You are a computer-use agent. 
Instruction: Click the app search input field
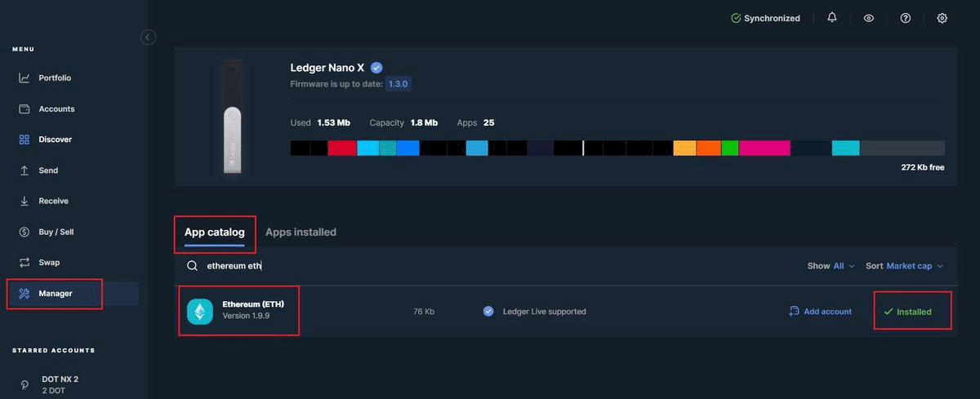coord(490,266)
